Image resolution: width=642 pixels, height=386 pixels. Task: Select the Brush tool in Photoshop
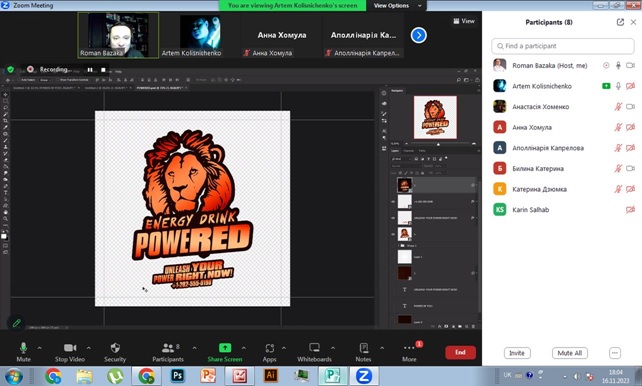(x=5, y=140)
